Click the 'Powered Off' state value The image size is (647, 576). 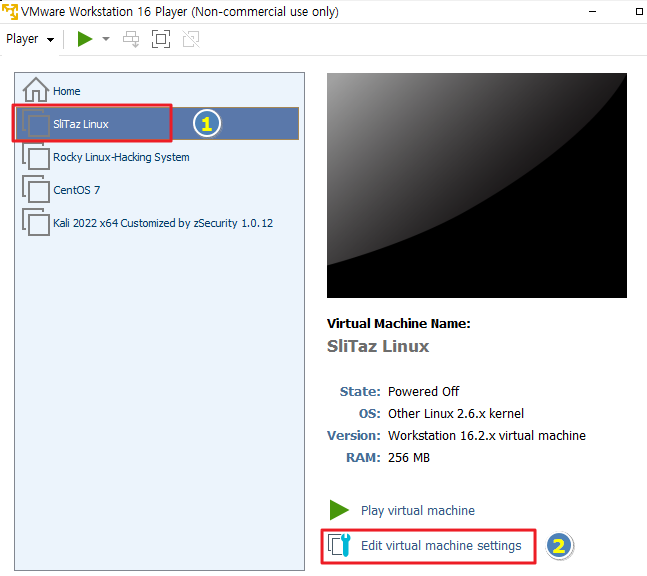pos(423,391)
